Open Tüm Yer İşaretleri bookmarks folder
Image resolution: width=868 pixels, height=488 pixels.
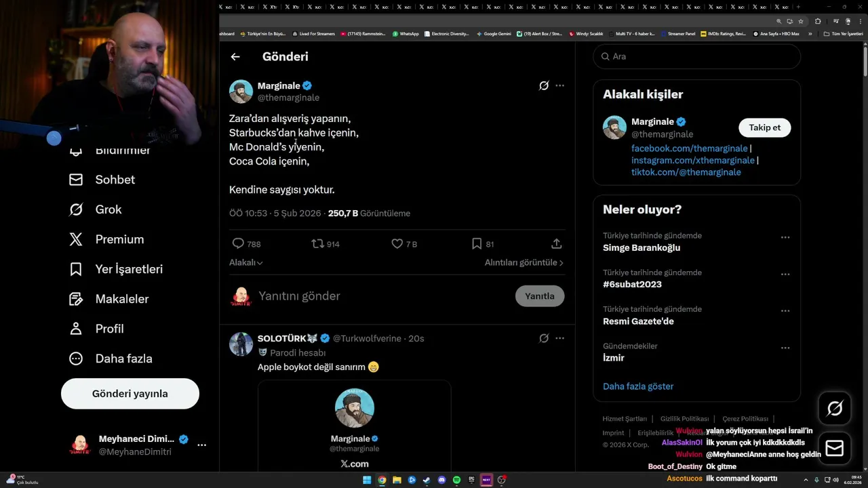(x=843, y=33)
